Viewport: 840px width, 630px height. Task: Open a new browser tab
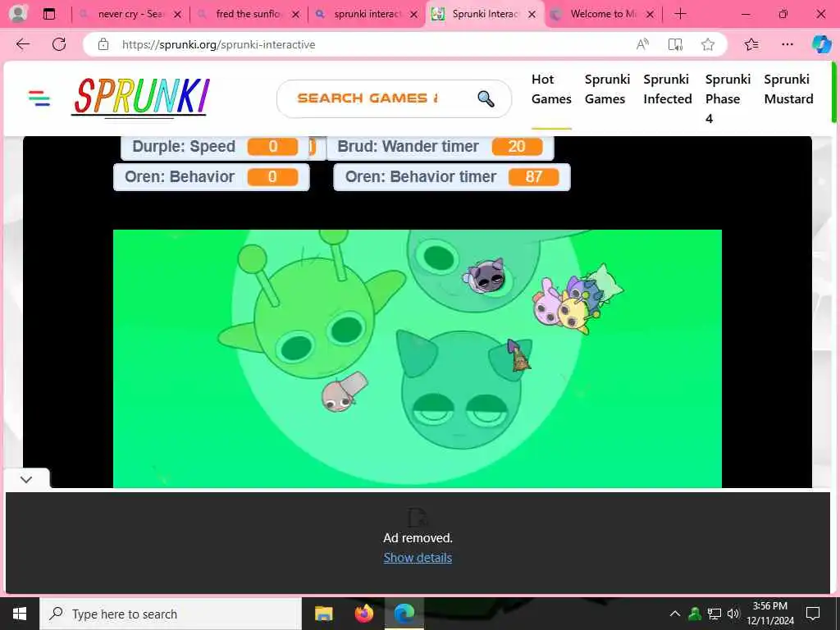coord(680,14)
